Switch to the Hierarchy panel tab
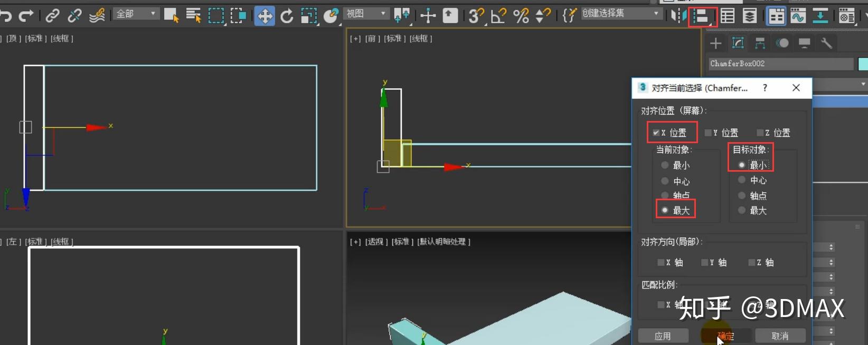The width and height of the screenshot is (868, 345). click(760, 43)
